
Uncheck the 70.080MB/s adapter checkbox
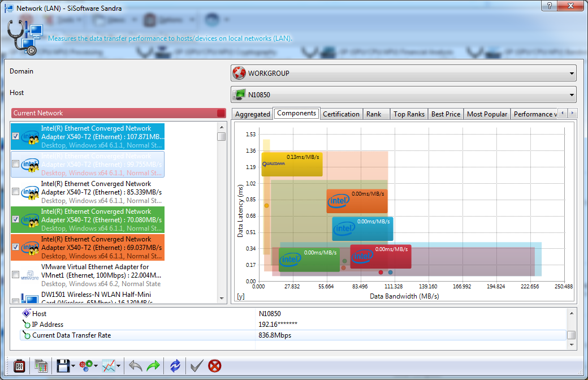16,219
